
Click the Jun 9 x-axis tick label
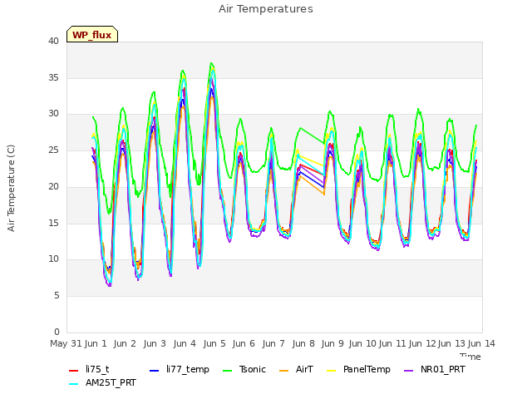[332, 343]
